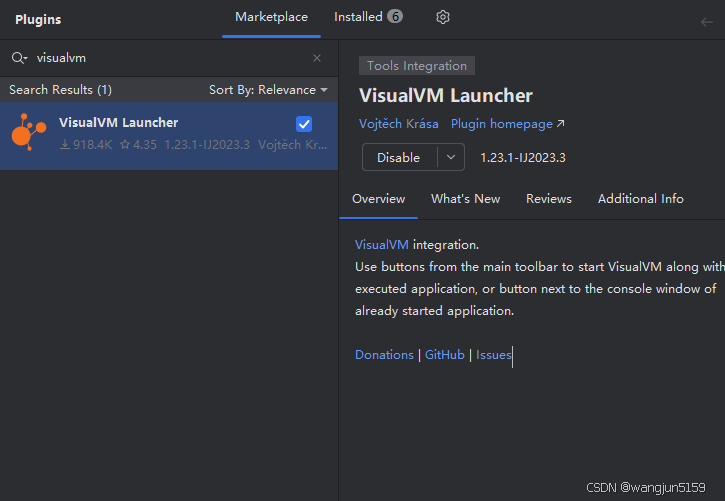Click the star rating 4.35
The image size is (725, 501).
point(138,145)
